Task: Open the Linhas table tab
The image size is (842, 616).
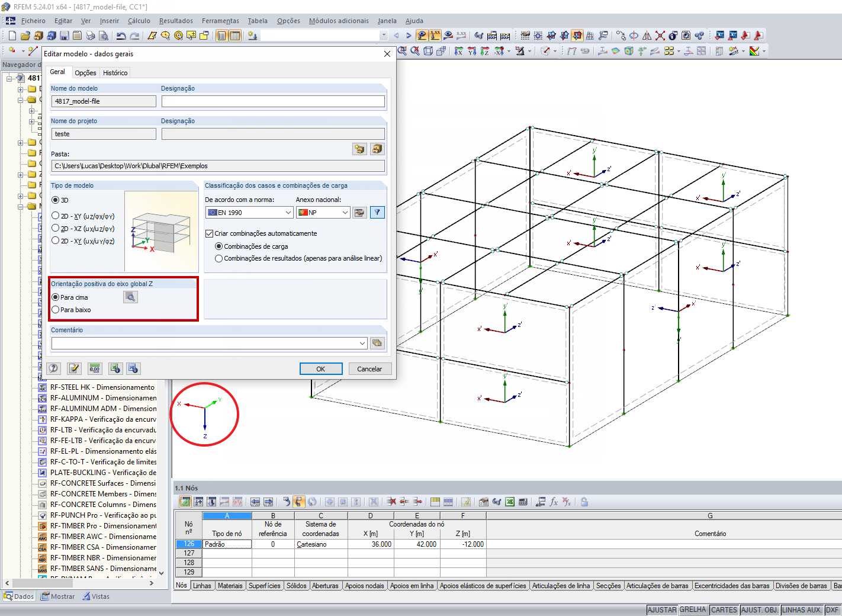Action: click(x=202, y=586)
